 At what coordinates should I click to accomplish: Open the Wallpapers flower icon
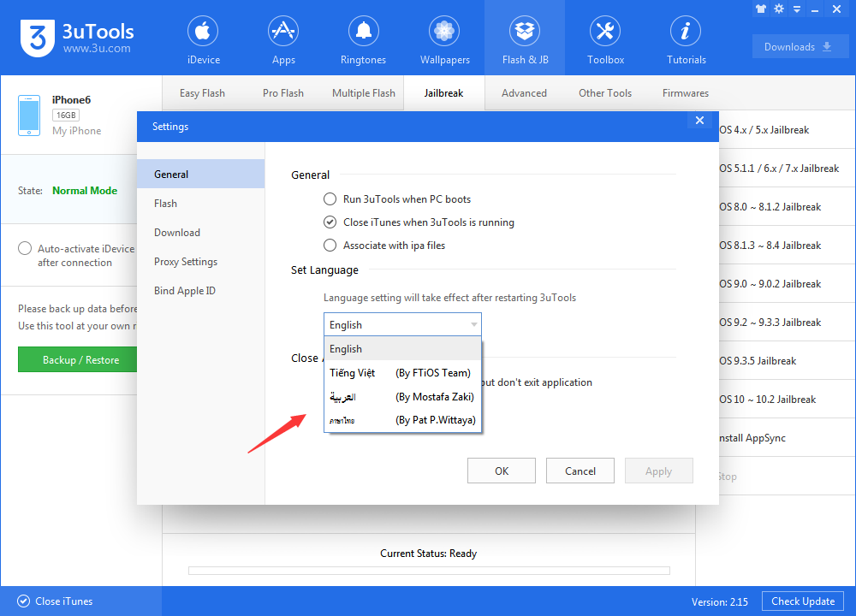[444, 32]
